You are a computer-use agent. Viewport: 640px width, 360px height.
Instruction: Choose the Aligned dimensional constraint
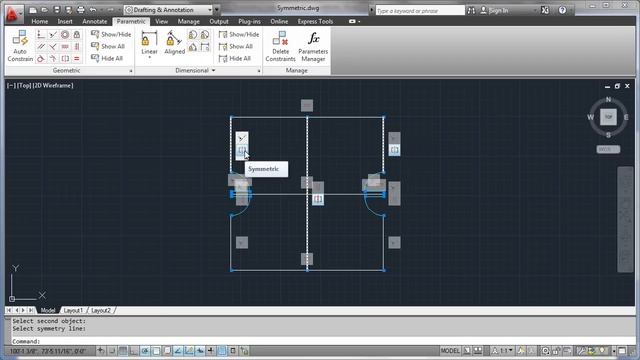pyautogui.click(x=174, y=42)
